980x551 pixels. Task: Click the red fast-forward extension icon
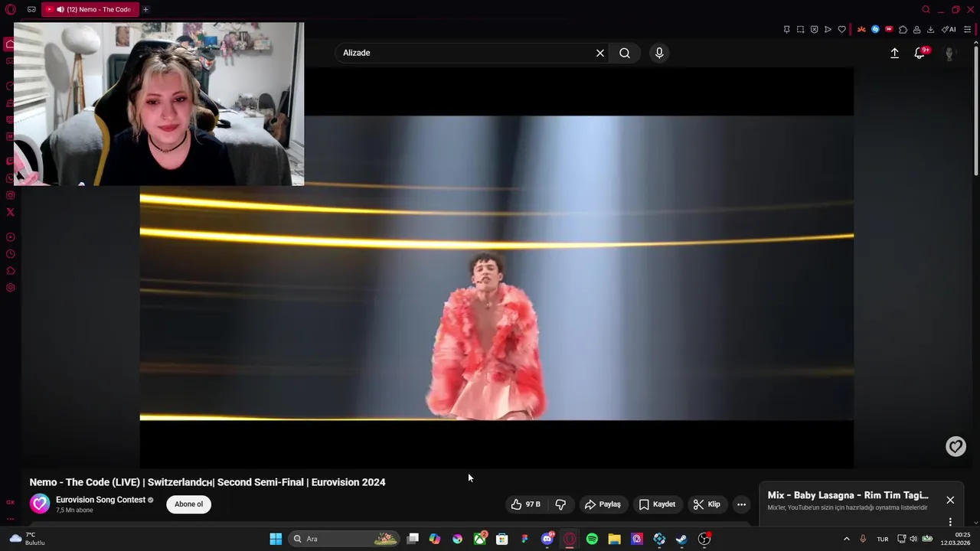[x=889, y=30]
